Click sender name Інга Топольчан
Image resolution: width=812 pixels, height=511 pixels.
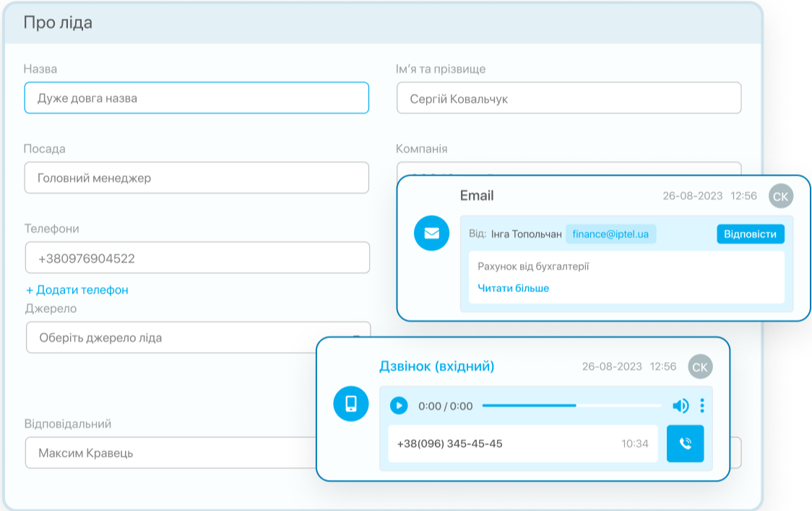[x=526, y=234]
